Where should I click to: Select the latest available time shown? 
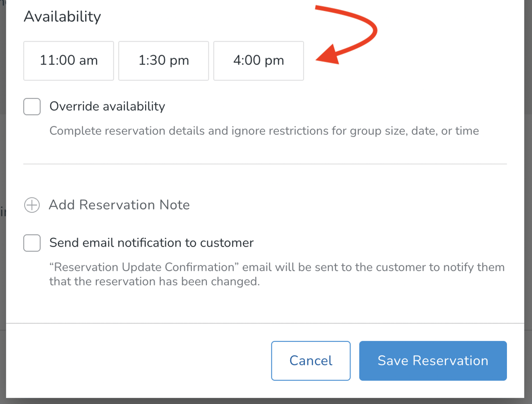[258, 60]
